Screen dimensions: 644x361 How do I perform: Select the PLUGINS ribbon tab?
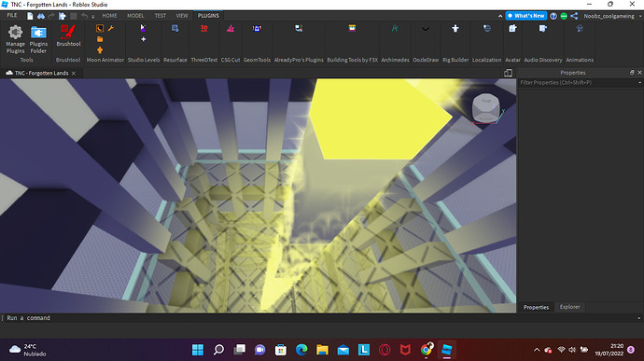click(208, 16)
